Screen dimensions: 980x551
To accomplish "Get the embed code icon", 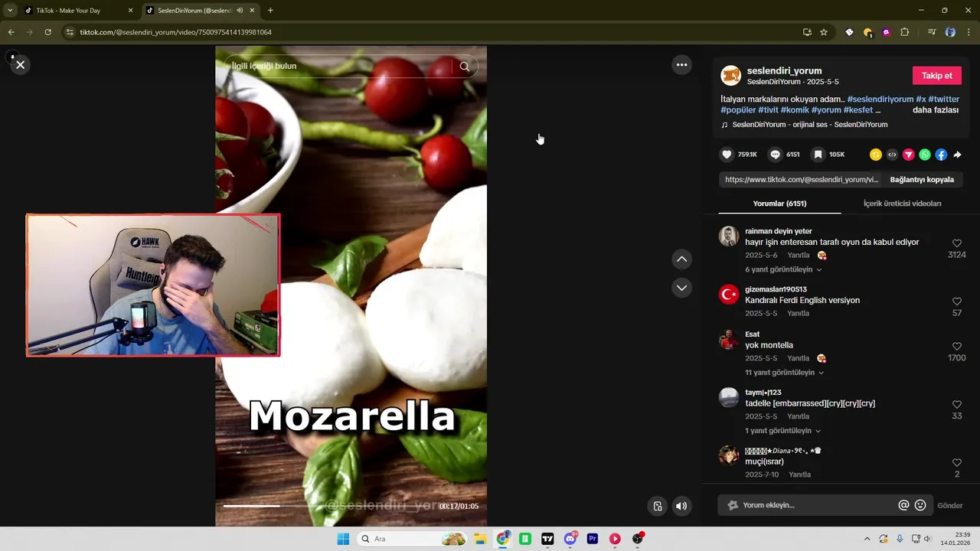I will [x=892, y=155].
